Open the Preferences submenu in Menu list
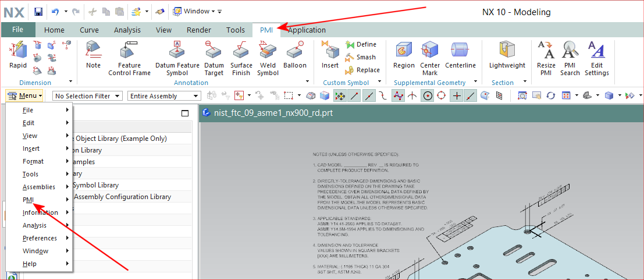The width and height of the screenshot is (644, 280). point(40,238)
